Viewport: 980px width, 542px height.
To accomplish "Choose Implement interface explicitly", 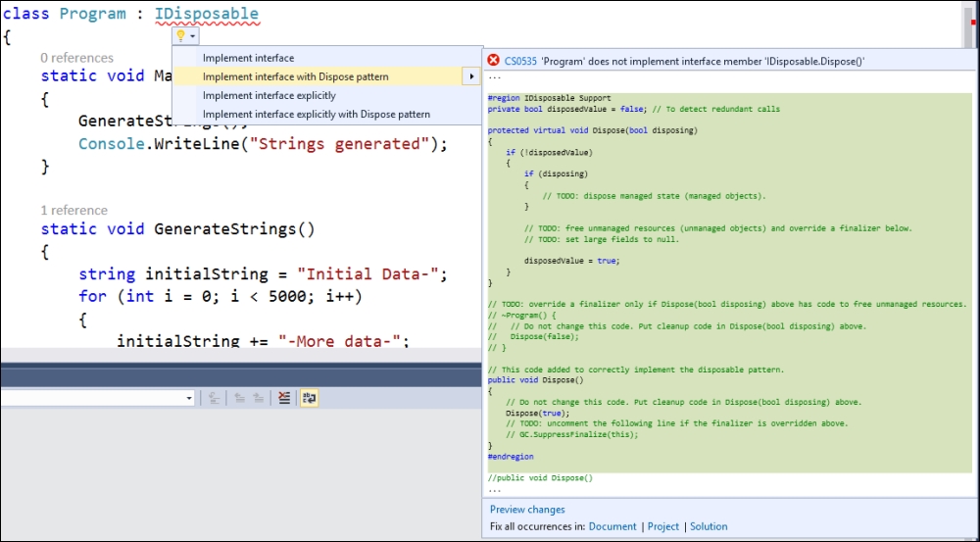I will pyautogui.click(x=269, y=96).
